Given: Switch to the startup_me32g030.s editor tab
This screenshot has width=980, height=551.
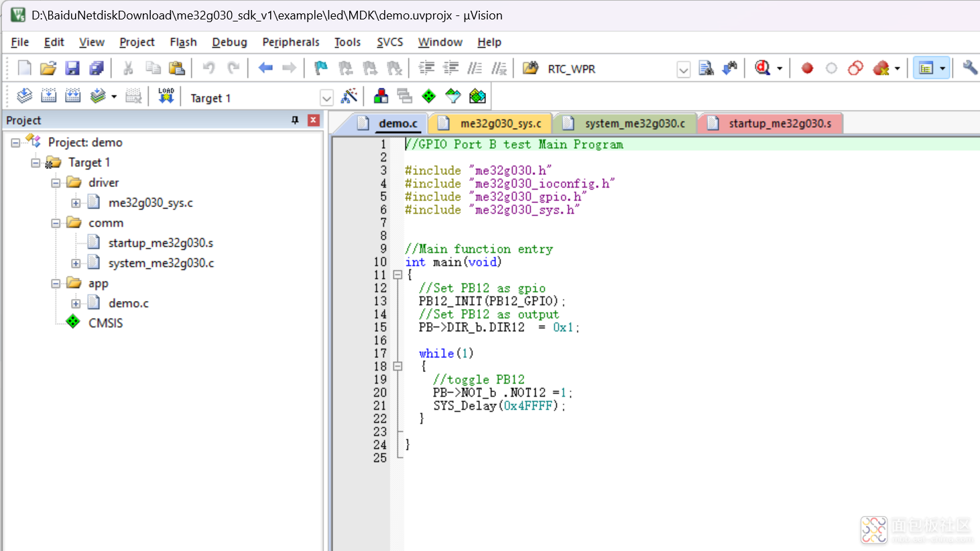Looking at the screenshot, I should [771, 123].
